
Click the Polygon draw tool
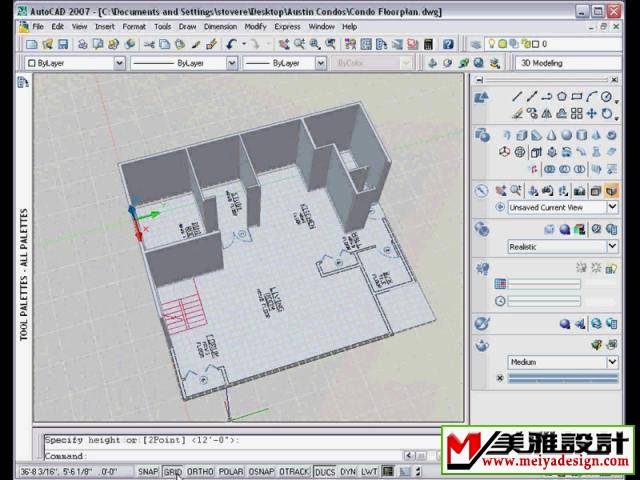click(562, 97)
